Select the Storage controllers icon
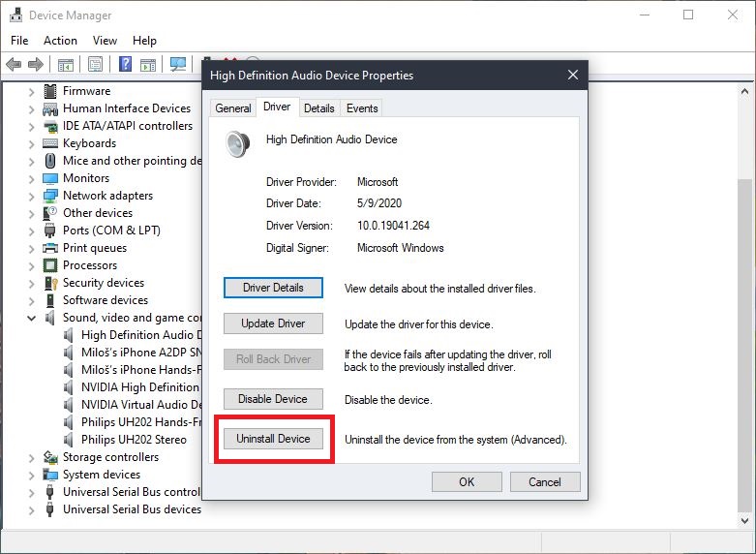Viewport: 756px width, 554px height. click(x=50, y=456)
